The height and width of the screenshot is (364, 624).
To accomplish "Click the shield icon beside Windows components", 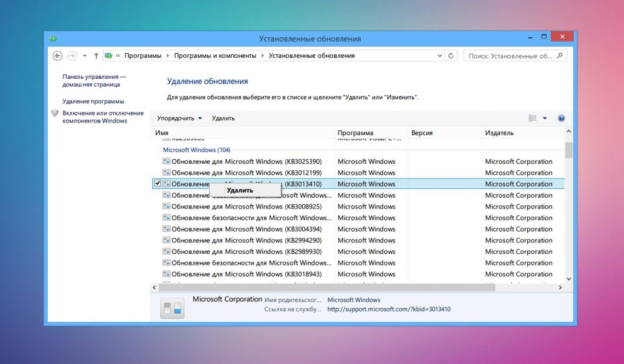I will coord(55,113).
